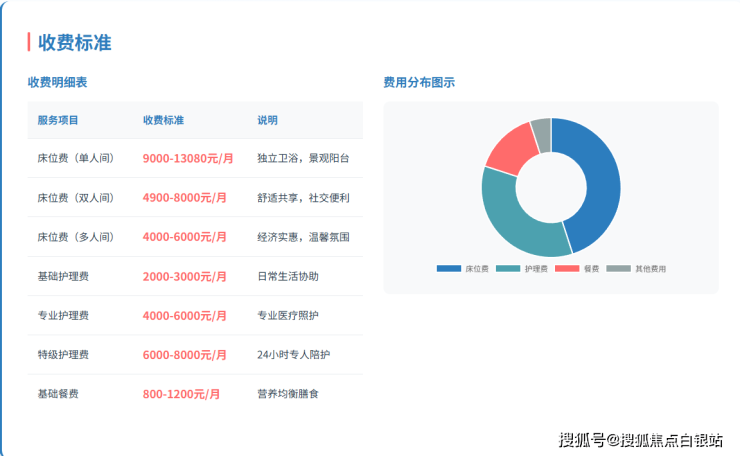
Task: Select the 基础护理费 service item
Action: point(63,276)
